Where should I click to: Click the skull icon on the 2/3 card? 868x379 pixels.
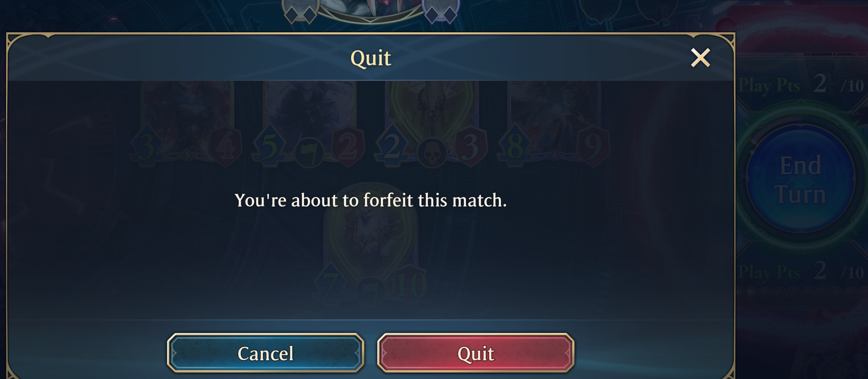(432, 153)
